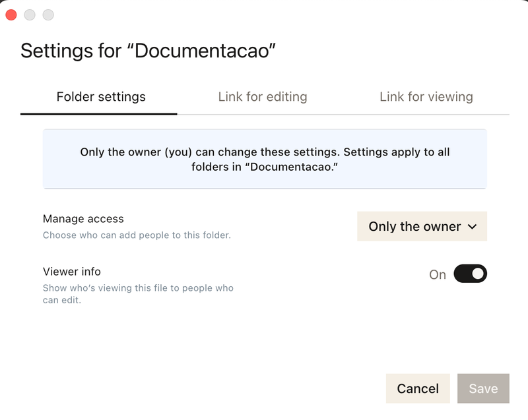Switch to the Folder settings tab
Viewport: 528px width, 420px height.
point(101,97)
